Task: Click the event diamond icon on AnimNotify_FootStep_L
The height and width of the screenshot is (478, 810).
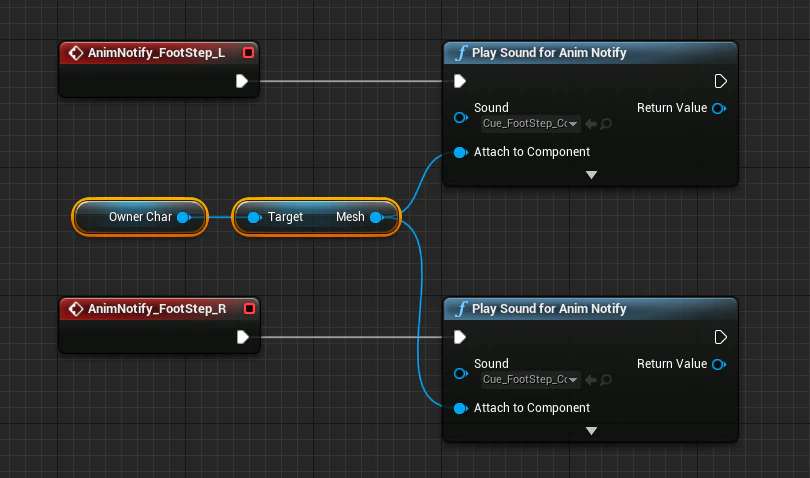Action: pyautogui.click(x=76, y=53)
